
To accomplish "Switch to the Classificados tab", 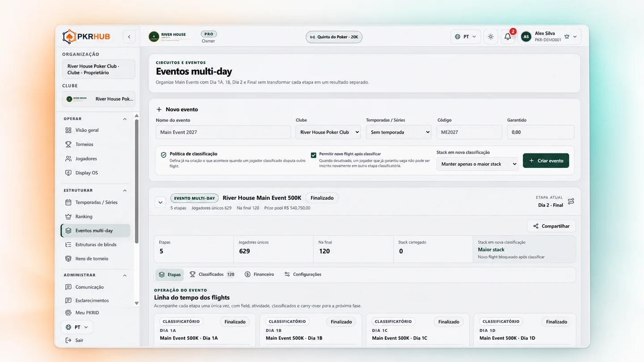I will coord(212,274).
